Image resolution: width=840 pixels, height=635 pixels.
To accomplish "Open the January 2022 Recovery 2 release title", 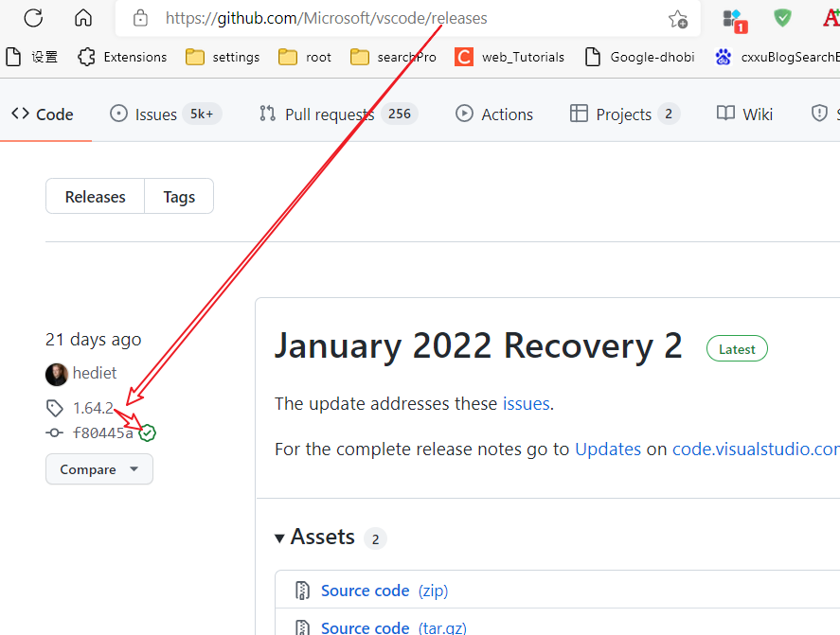I will click(478, 345).
